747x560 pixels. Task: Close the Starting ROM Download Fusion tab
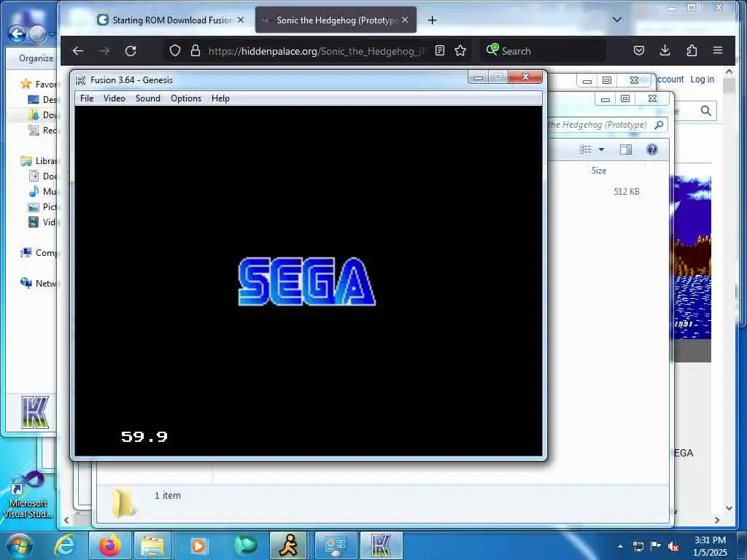(x=241, y=20)
